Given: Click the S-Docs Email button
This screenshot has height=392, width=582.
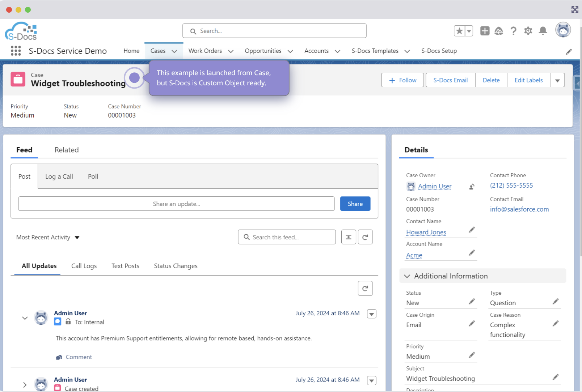Looking at the screenshot, I should coord(451,80).
